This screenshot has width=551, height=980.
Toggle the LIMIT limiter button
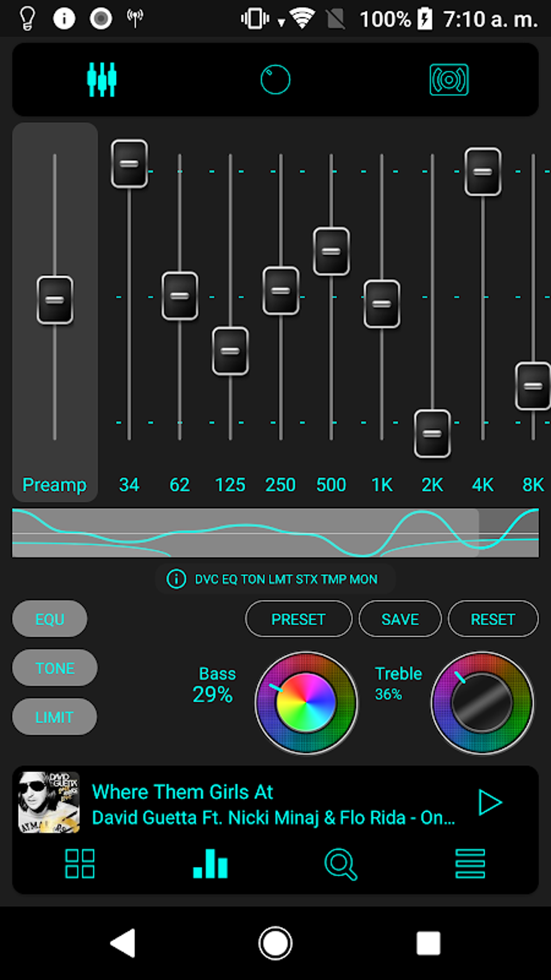tap(54, 717)
